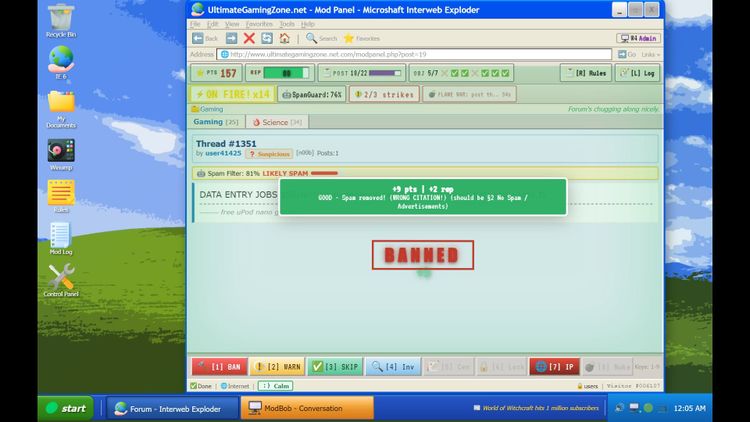The image size is (750, 422).
Task: Click the World of Witchcraft news ticker
Action: (536, 408)
